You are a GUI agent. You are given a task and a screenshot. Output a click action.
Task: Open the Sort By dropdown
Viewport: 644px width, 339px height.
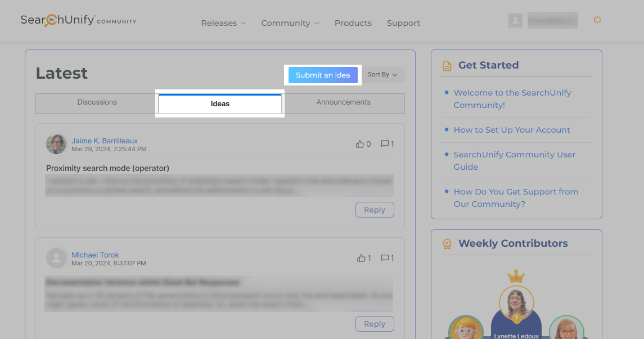pyautogui.click(x=382, y=75)
